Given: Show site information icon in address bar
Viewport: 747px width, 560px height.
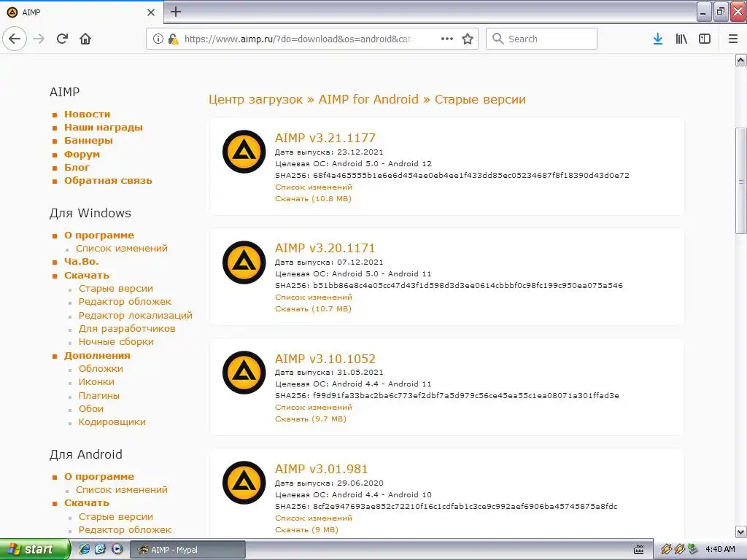Looking at the screenshot, I should 158,39.
